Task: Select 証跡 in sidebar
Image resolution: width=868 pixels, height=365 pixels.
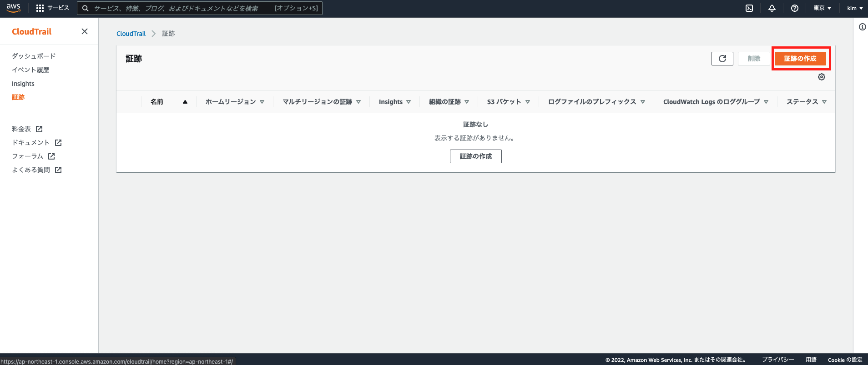Action: click(x=18, y=97)
